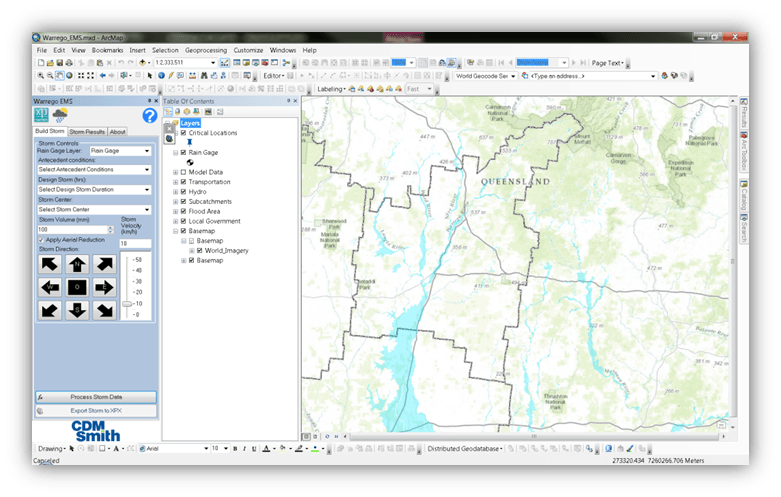Choose the west storm direction arrow
Viewport: 781px width, 497px height.
(x=50, y=287)
